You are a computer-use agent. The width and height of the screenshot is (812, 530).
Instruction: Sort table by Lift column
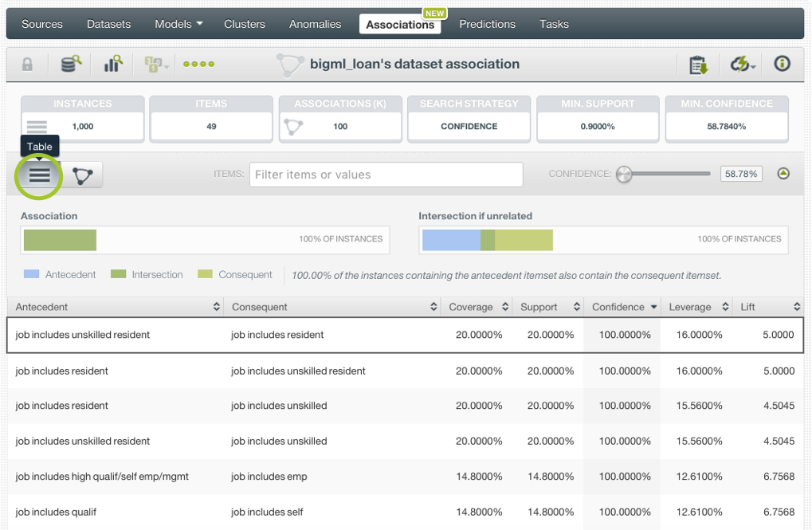768,307
